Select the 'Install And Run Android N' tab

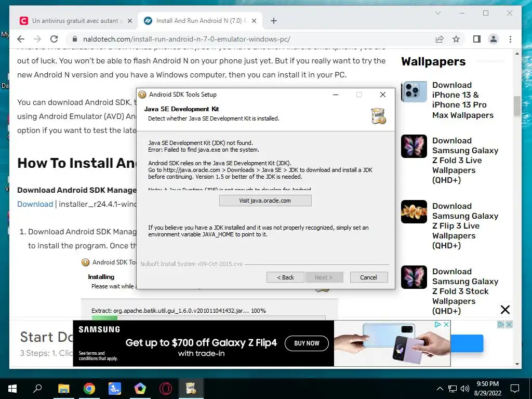(200, 21)
